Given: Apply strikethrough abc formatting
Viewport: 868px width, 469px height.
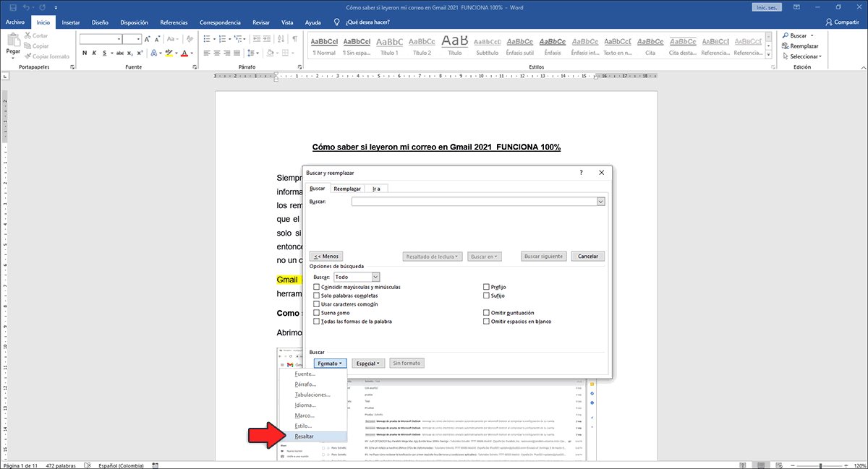Looking at the screenshot, I should [x=120, y=53].
